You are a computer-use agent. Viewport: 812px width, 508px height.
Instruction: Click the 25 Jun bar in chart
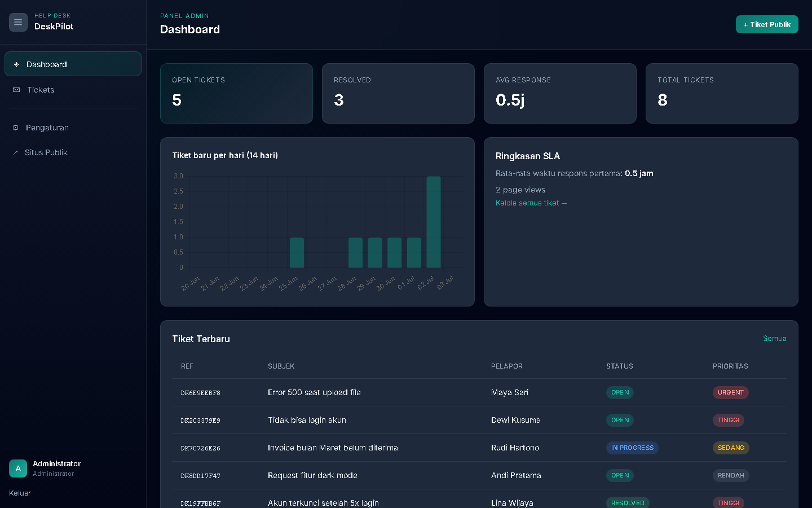coord(297,252)
